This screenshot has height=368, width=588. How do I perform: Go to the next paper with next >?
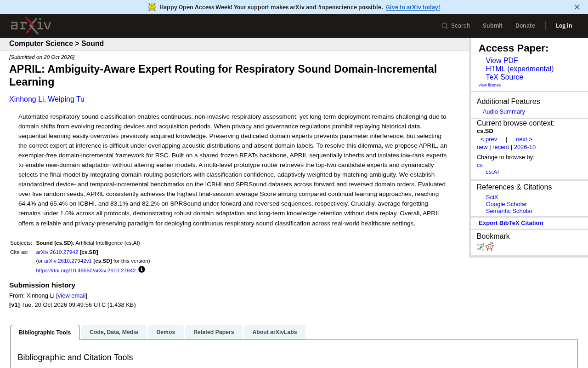coord(524,139)
